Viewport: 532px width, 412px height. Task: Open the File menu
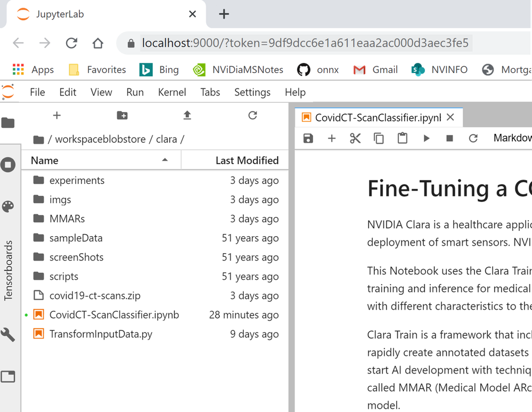point(37,92)
